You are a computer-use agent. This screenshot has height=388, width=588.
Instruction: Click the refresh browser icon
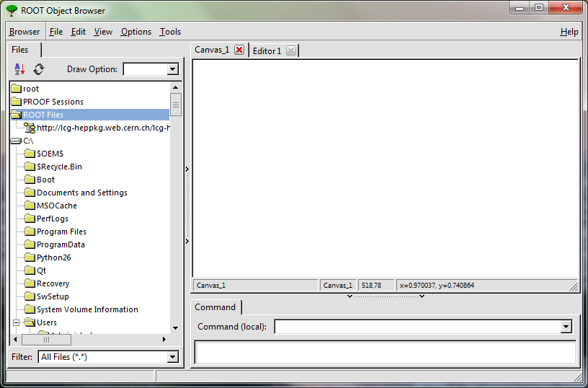click(39, 69)
